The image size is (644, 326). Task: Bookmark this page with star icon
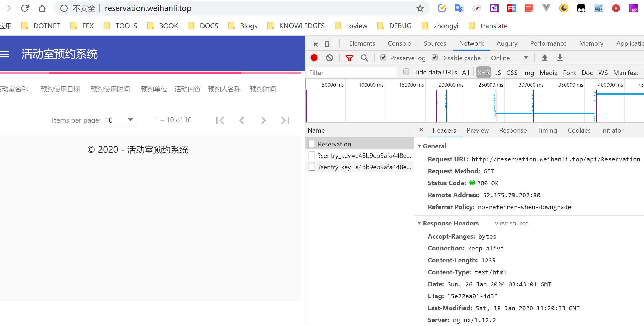click(x=420, y=8)
